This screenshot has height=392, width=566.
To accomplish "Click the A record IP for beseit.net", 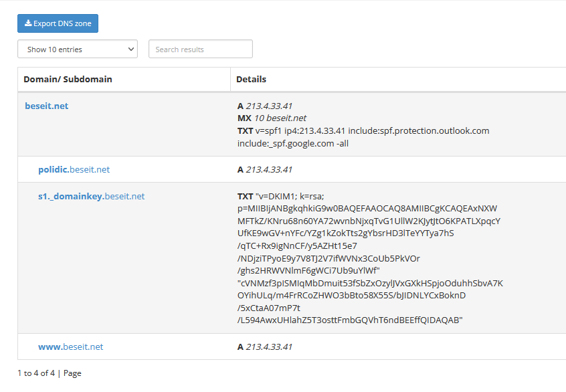I will [x=268, y=106].
